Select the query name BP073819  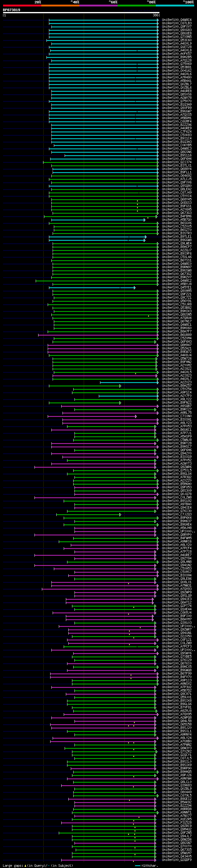(11, 10)
